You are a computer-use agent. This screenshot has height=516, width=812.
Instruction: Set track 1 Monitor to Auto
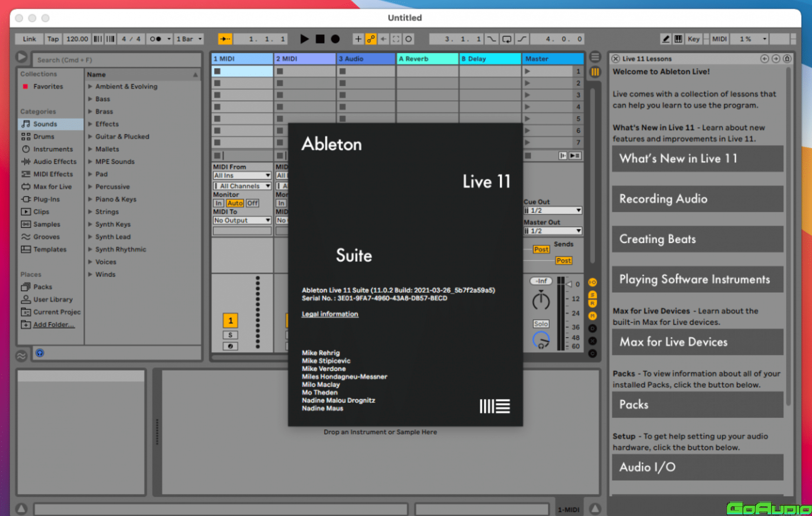pyautogui.click(x=235, y=203)
